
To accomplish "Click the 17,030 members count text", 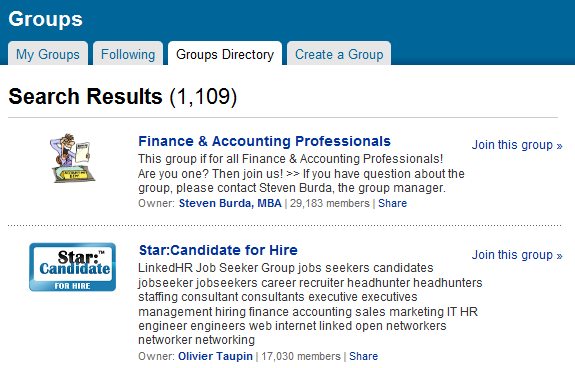I will point(301,356).
